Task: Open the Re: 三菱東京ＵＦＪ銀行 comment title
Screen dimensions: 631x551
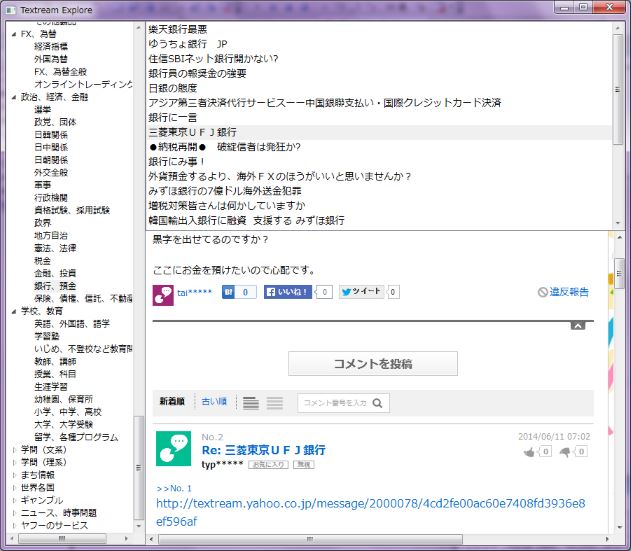Action: coord(264,450)
